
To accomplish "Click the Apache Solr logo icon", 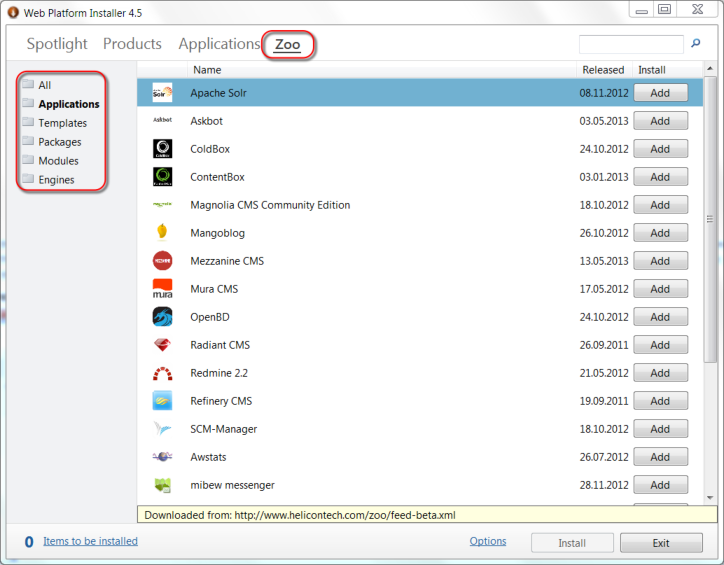I will [162, 93].
